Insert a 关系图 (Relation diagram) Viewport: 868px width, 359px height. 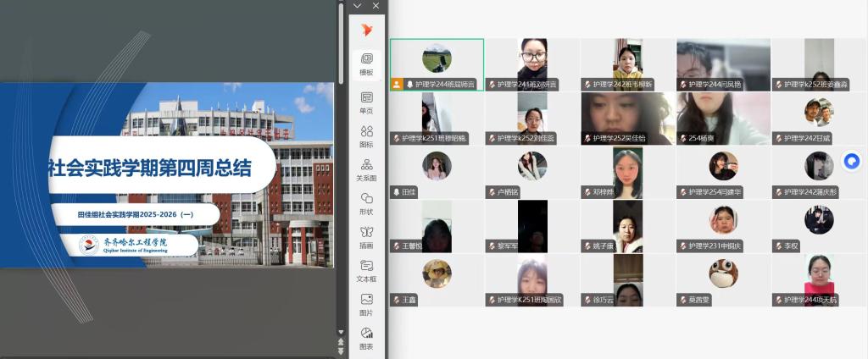coord(366,169)
